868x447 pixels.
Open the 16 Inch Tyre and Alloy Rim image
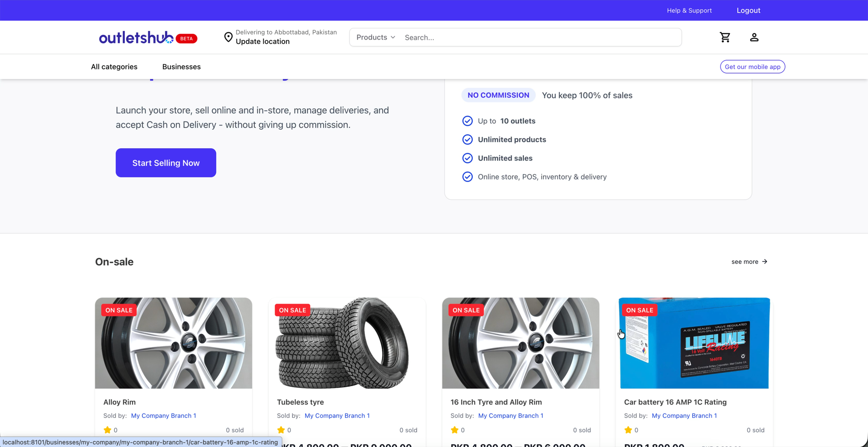[521, 343]
